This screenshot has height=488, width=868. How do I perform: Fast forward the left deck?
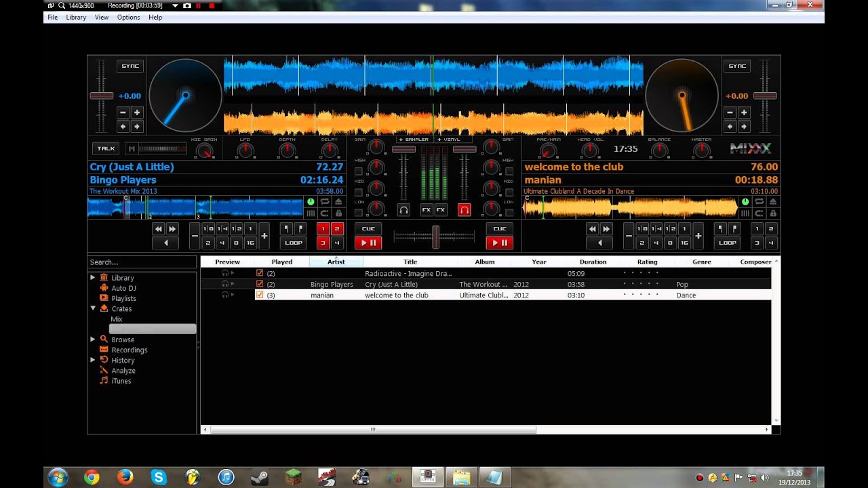click(x=172, y=229)
